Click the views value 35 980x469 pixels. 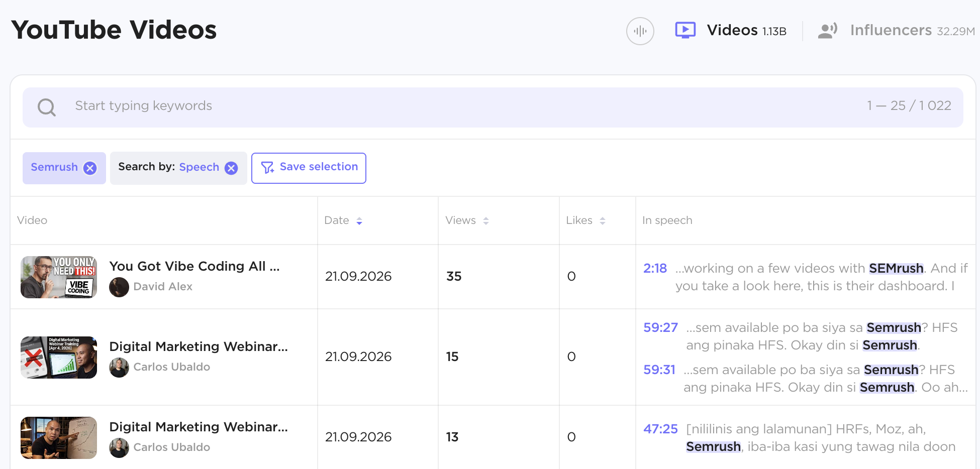[x=454, y=277]
